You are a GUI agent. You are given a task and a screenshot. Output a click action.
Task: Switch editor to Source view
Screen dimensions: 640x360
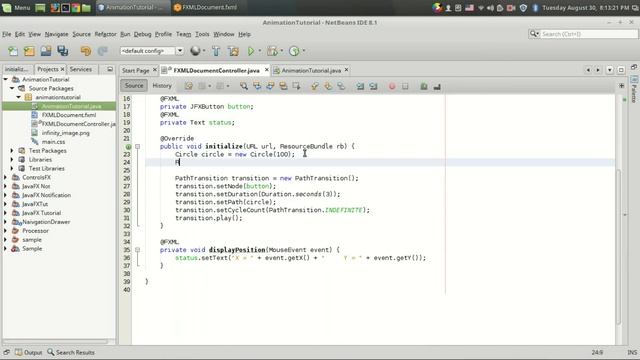[x=134, y=86]
